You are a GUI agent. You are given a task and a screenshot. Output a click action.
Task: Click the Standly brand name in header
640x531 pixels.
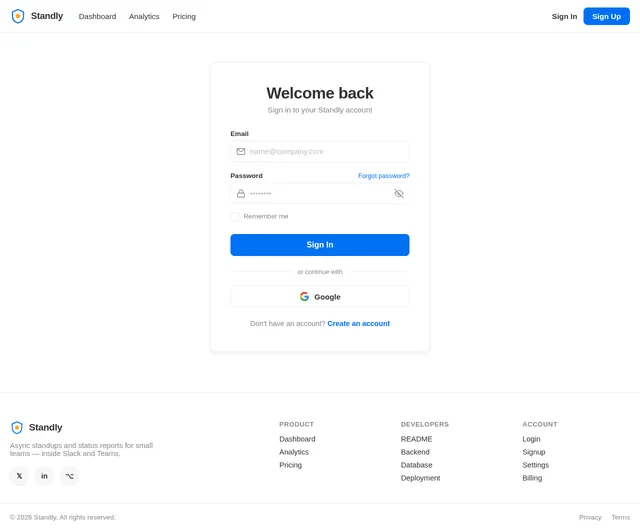(47, 16)
